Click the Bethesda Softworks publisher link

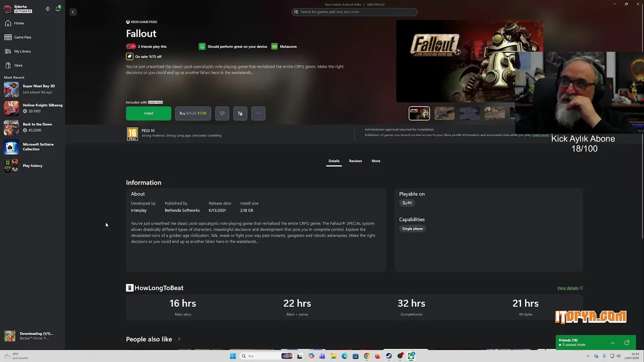pos(182,210)
